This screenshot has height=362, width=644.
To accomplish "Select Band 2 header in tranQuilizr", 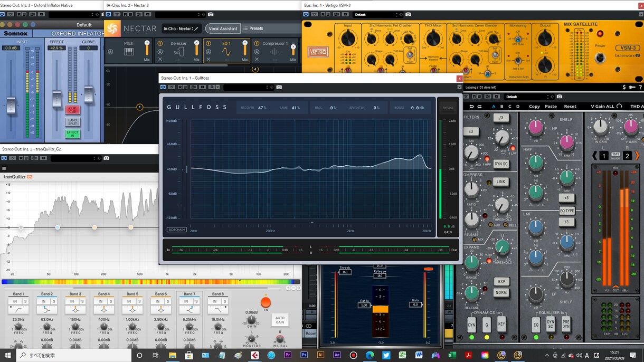I will point(47,294).
